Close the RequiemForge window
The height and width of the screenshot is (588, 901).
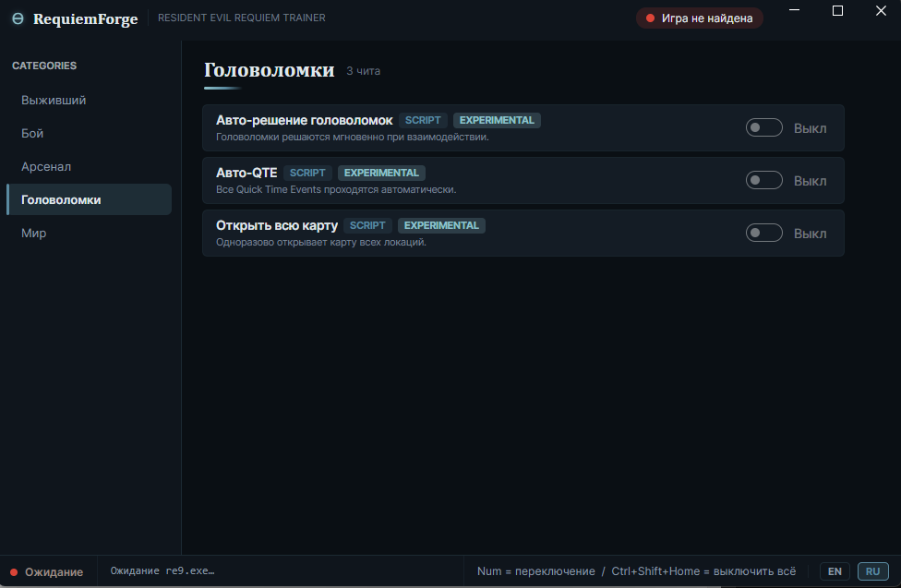point(881,10)
